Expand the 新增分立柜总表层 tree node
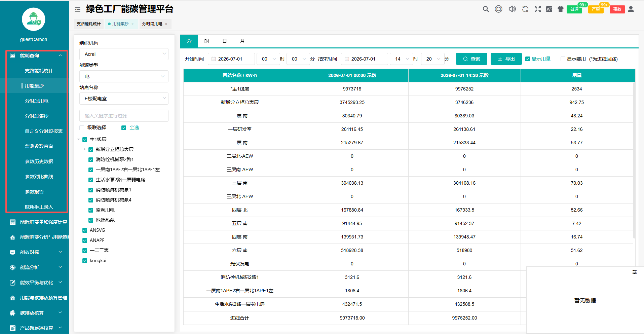The width and height of the screenshot is (644, 334). [84, 149]
